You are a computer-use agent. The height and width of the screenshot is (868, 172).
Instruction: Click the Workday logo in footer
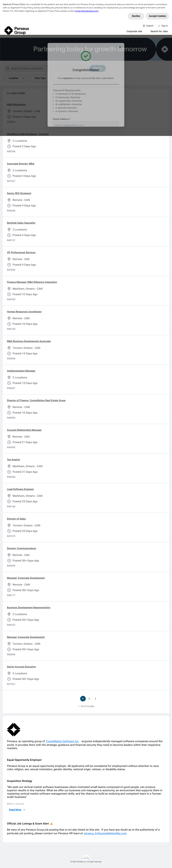tap(86, 858)
